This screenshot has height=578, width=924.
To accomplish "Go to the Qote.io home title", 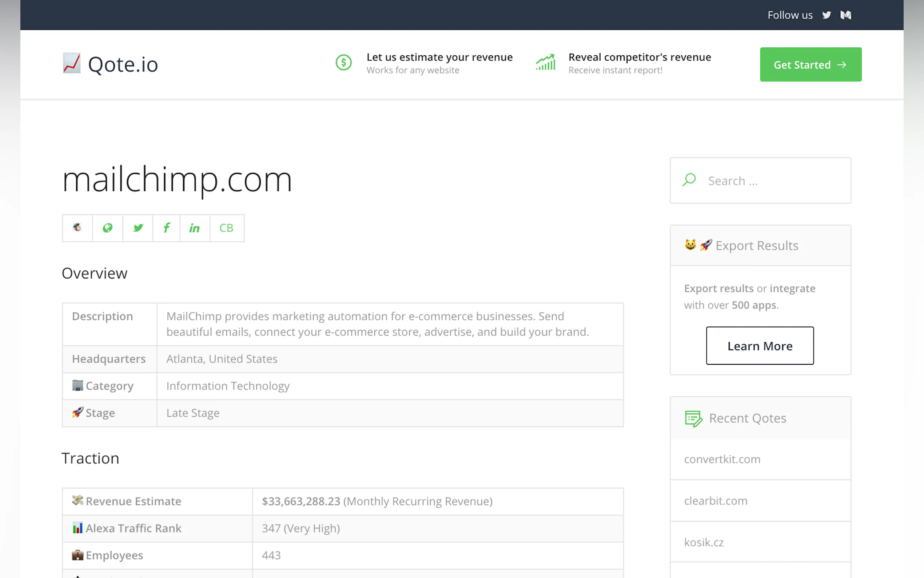I will pos(123,64).
